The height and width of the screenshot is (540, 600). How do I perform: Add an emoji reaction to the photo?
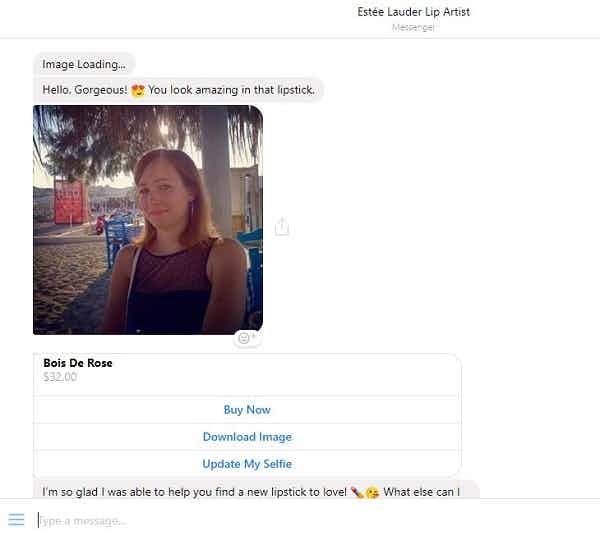tap(247, 338)
